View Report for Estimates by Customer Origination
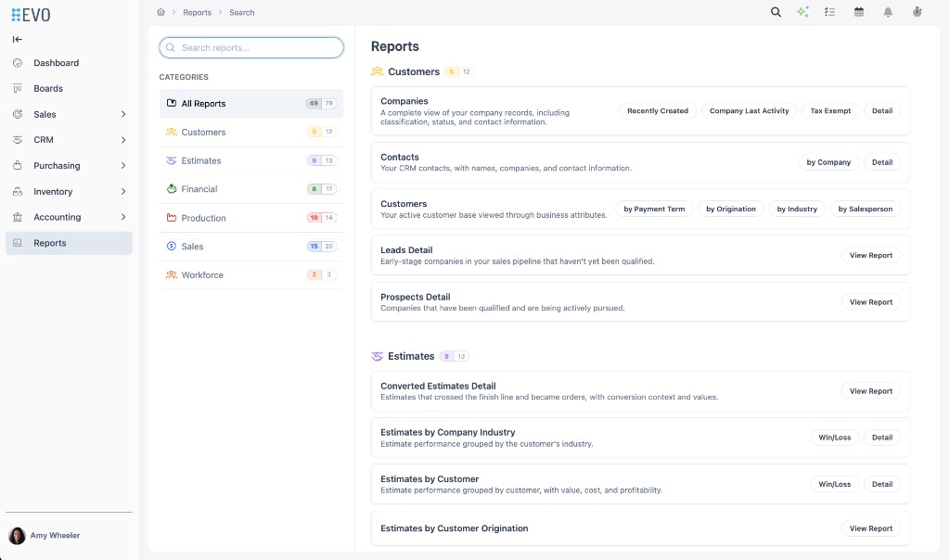The image size is (950, 560). pyautogui.click(x=870, y=528)
